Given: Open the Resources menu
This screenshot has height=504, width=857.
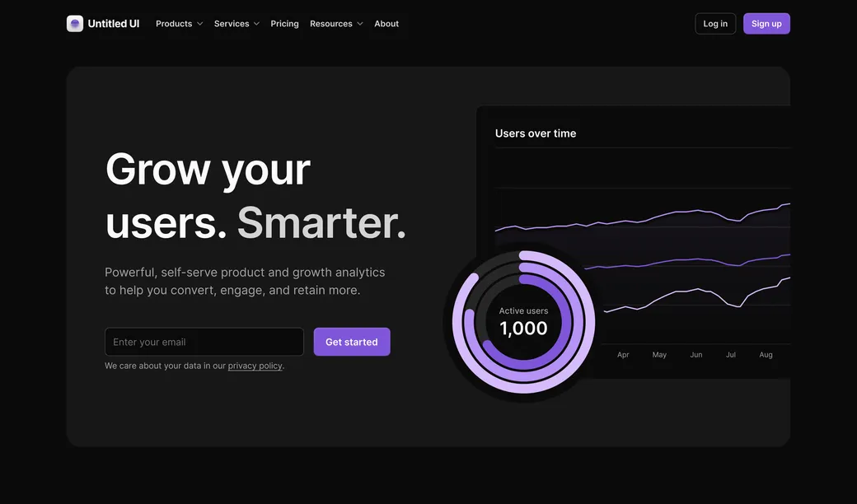Looking at the screenshot, I should pos(331,24).
